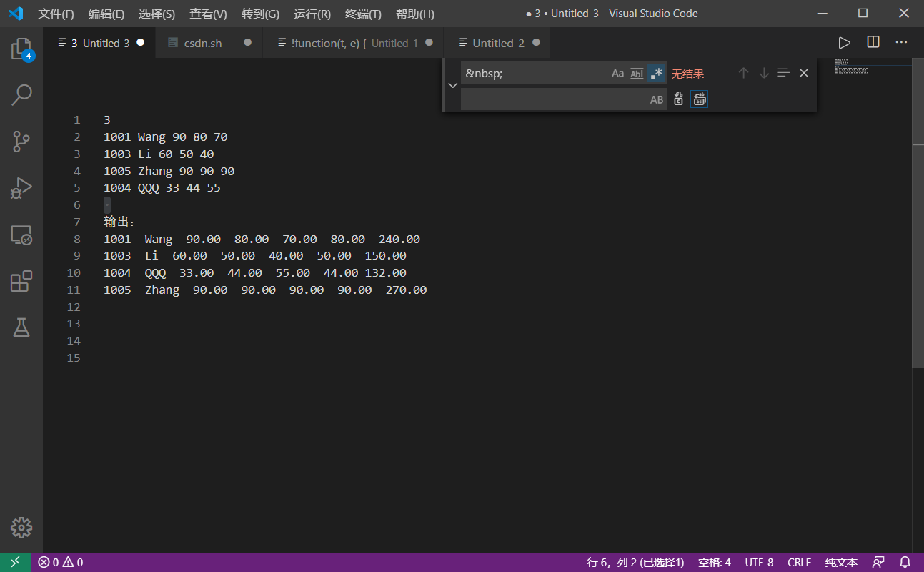Change indentation via 空格: 4

coord(715,562)
